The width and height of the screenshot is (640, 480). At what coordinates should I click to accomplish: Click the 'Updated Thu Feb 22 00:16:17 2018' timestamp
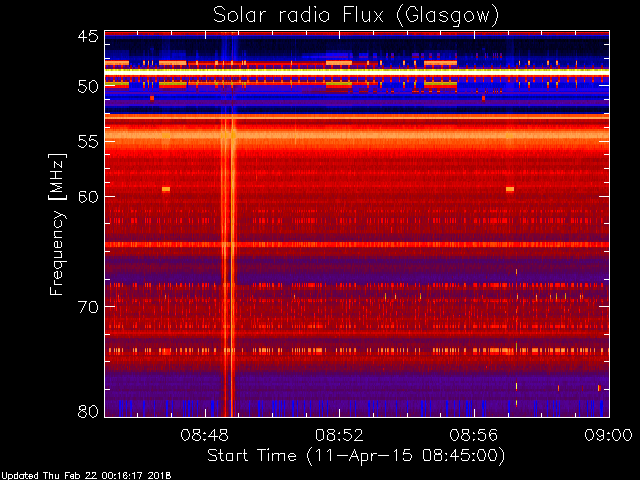(x=86, y=476)
